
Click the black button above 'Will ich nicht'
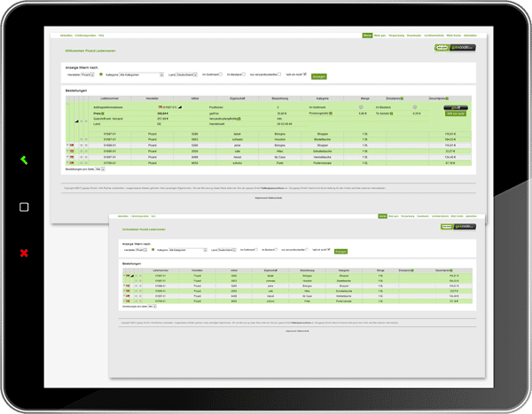456,107
